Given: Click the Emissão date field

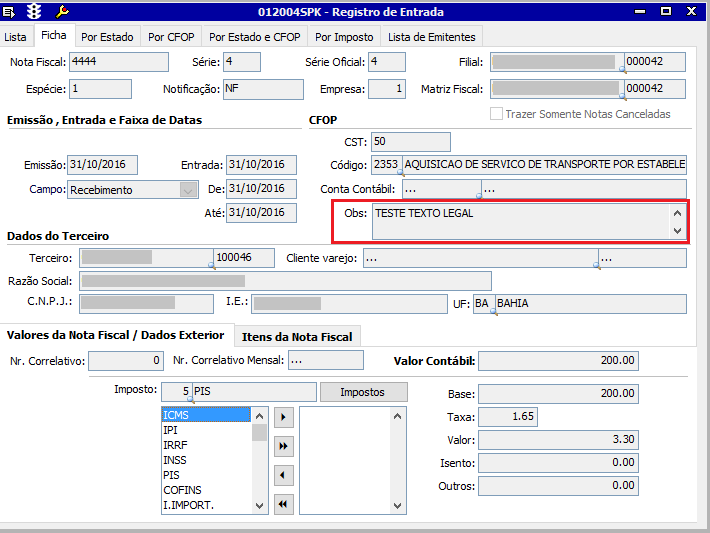Looking at the screenshot, I should coord(102,165).
